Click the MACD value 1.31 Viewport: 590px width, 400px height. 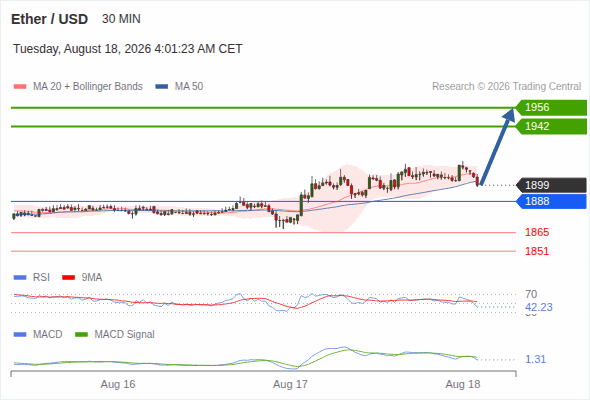click(x=535, y=359)
